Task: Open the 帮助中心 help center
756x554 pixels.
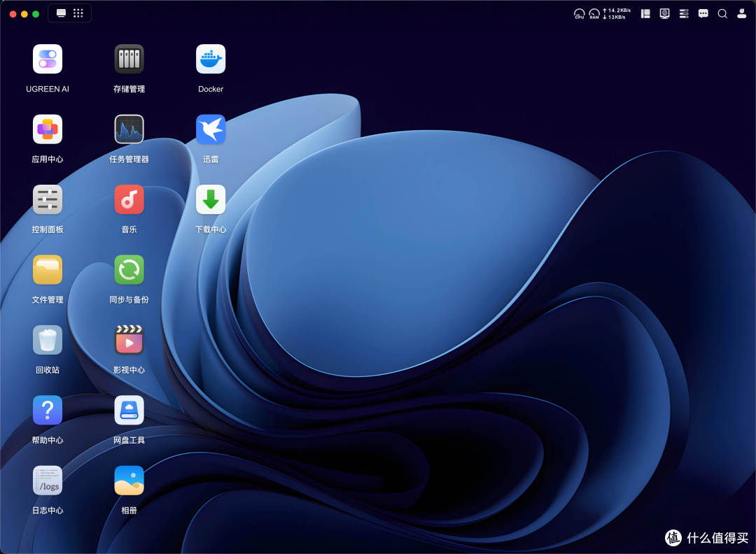Action: 48,411
